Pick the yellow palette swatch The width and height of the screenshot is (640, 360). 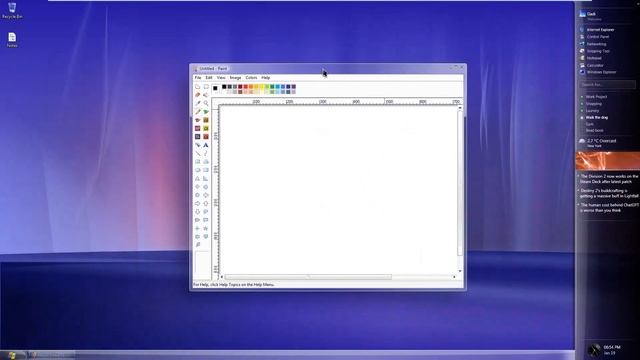pyautogui.click(x=261, y=87)
